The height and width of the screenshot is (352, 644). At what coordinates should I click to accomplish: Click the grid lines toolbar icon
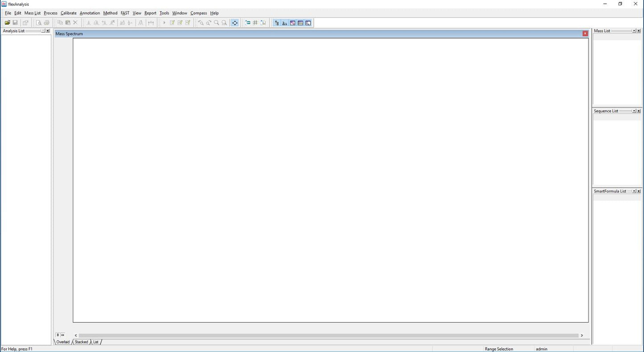(255, 23)
